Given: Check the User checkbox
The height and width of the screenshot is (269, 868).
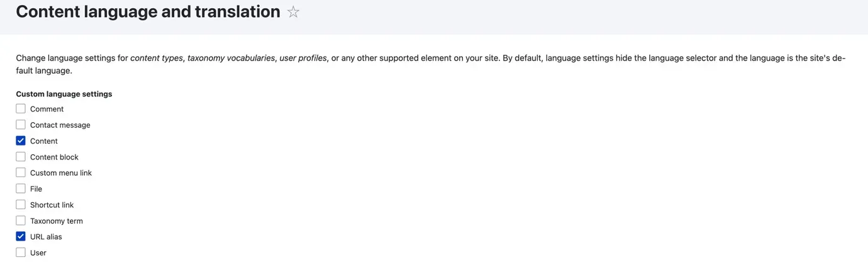Looking at the screenshot, I should coord(21,253).
